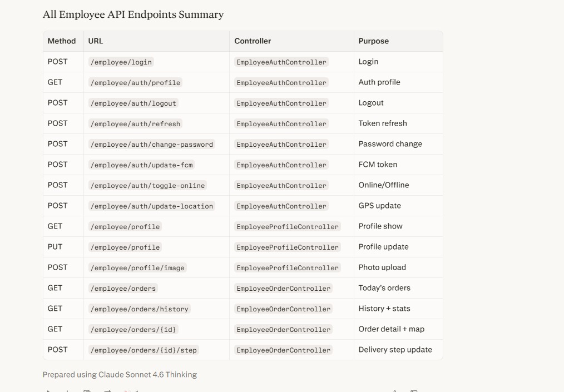Select the /employee/auth/toggle-online URL chip
Image resolution: width=564 pixels, height=392 pixels.
pyautogui.click(x=147, y=185)
